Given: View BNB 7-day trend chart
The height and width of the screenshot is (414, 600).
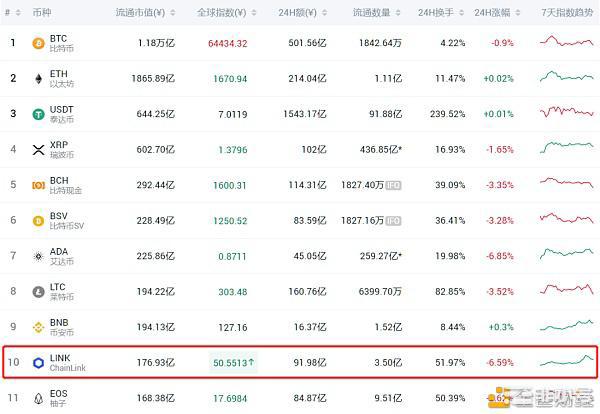Looking at the screenshot, I should click(566, 325).
